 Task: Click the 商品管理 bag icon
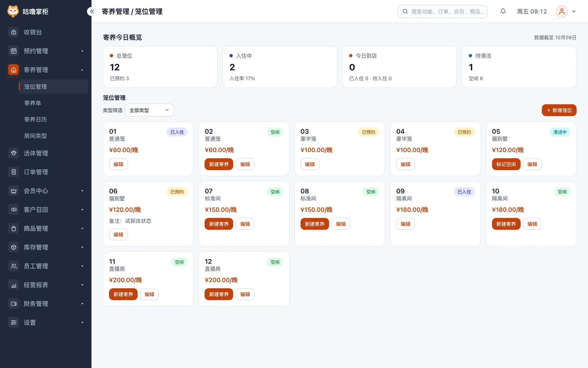tap(13, 228)
